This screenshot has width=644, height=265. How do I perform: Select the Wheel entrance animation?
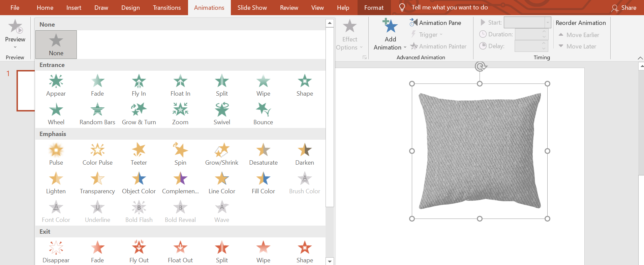coord(56,114)
